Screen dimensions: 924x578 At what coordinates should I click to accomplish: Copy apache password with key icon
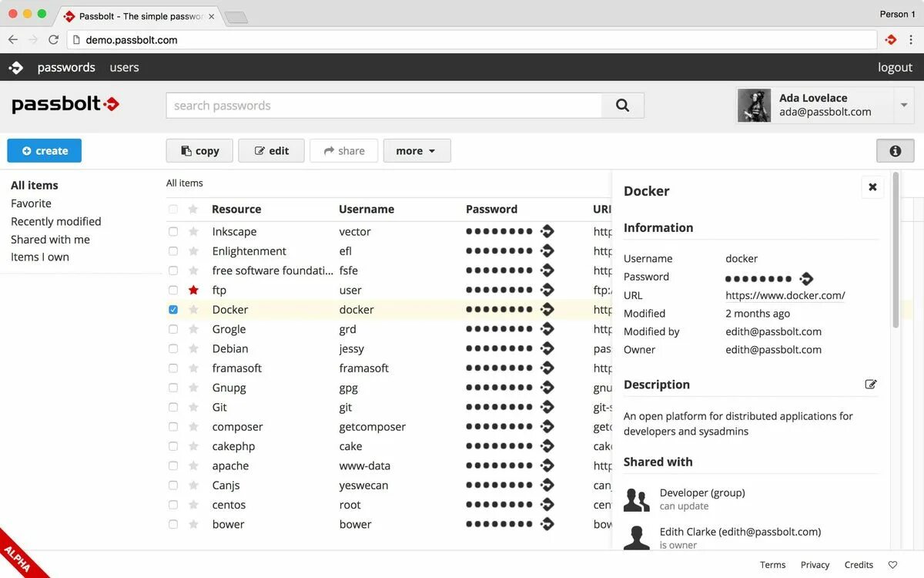click(547, 465)
